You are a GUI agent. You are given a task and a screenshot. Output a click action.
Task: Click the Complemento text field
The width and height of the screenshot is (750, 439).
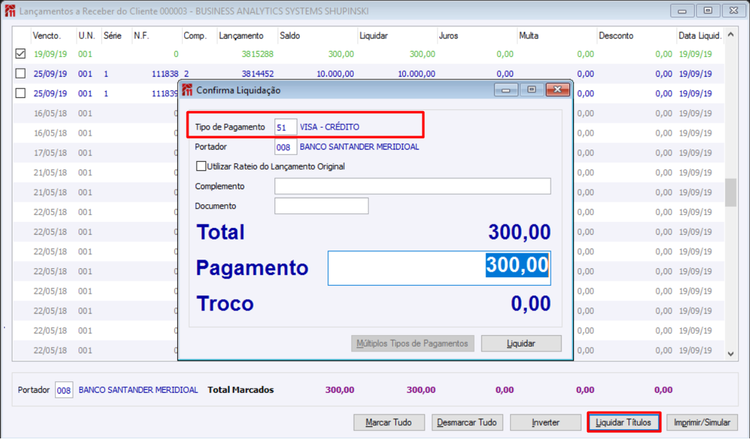[412, 186]
